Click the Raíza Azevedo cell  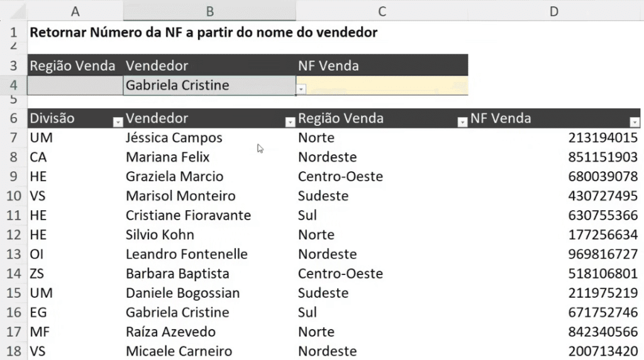tap(170, 332)
